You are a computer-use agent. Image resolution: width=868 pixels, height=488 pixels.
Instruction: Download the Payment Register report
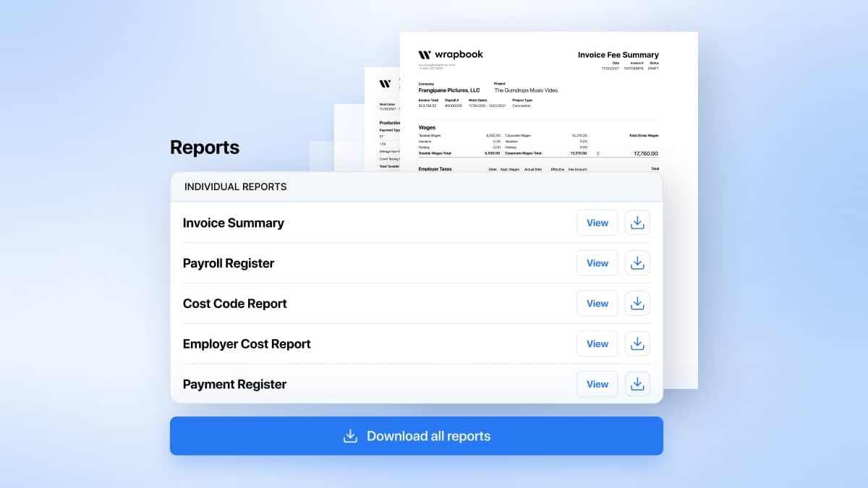[637, 384]
